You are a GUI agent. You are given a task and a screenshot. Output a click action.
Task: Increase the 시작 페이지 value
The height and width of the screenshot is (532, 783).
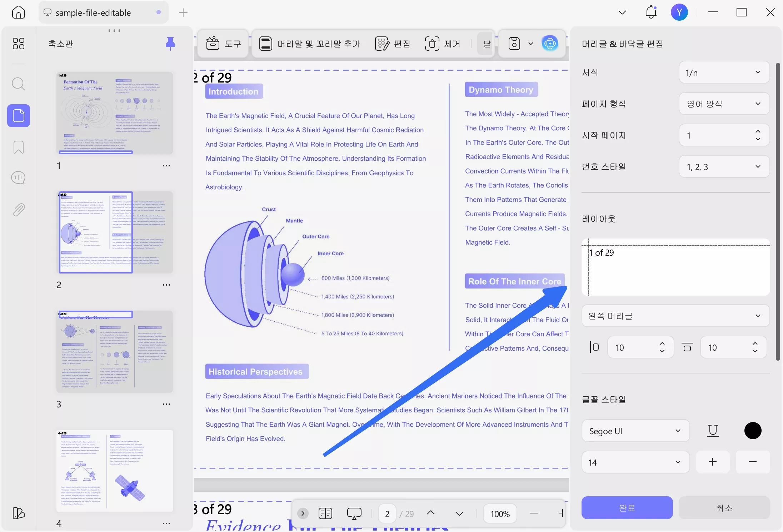pos(758,131)
